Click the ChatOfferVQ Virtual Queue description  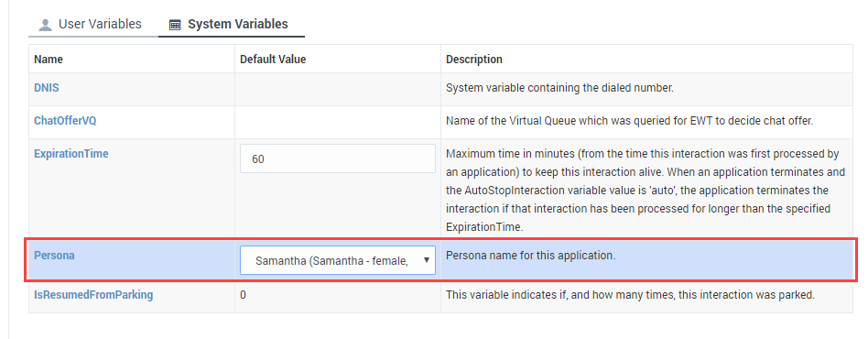[629, 121]
